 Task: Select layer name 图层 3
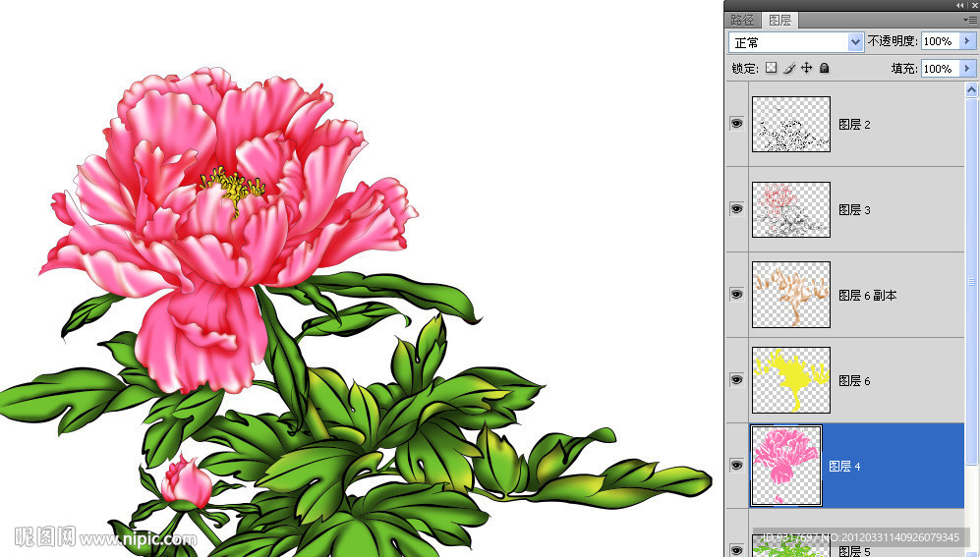point(854,210)
